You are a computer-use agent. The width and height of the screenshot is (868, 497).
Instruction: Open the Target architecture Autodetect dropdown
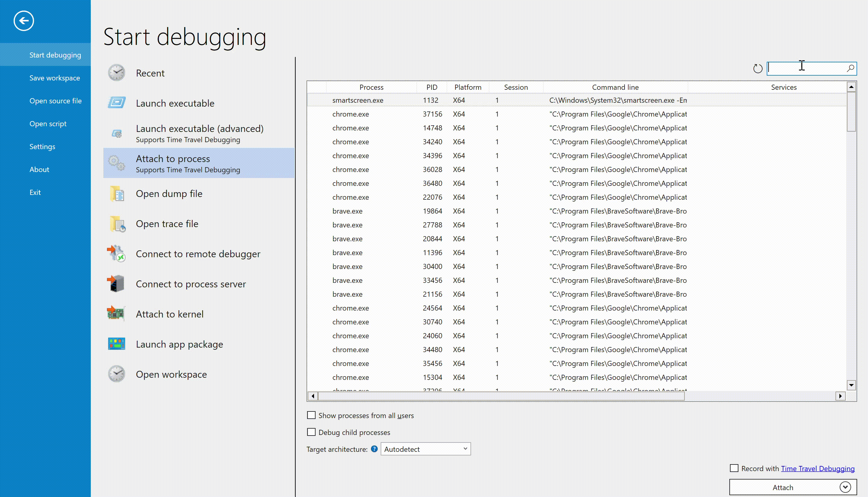click(426, 449)
